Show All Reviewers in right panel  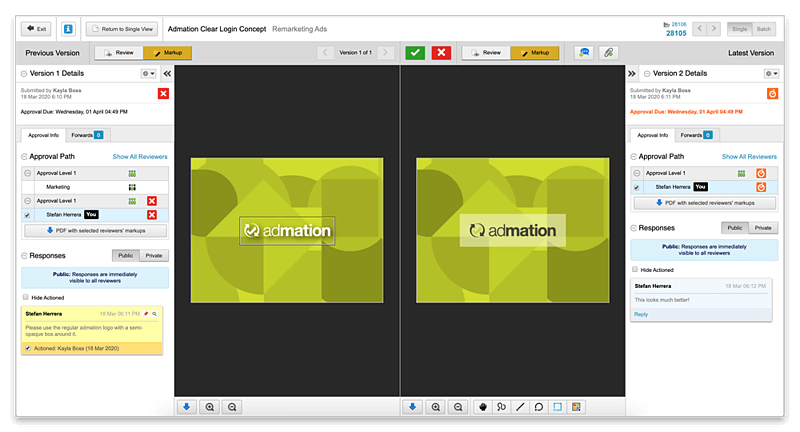(x=749, y=157)
